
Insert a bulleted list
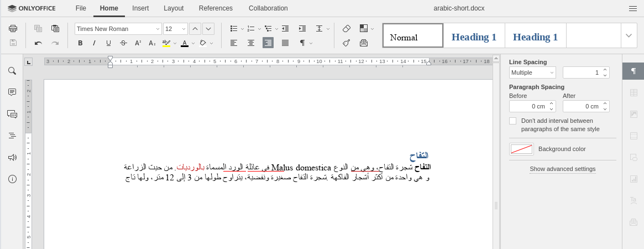234,29
